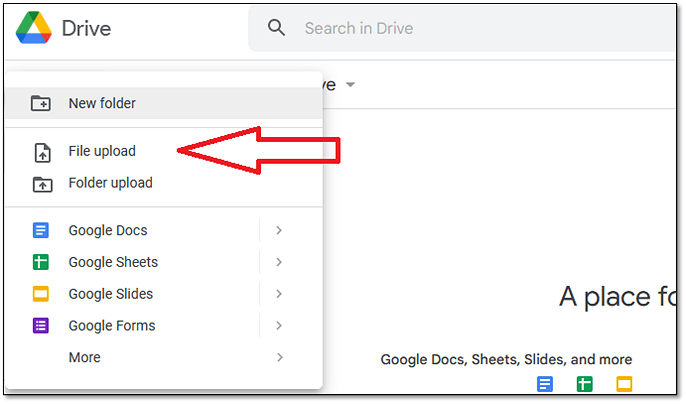Open the More menu label
Image resolution: width=686 pixels, height=404 pixels.
coord(84,357)
